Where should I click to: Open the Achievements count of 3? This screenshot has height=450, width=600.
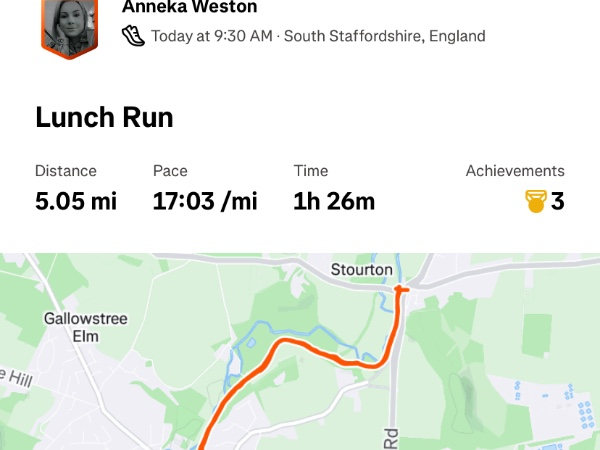pos(557,201)
